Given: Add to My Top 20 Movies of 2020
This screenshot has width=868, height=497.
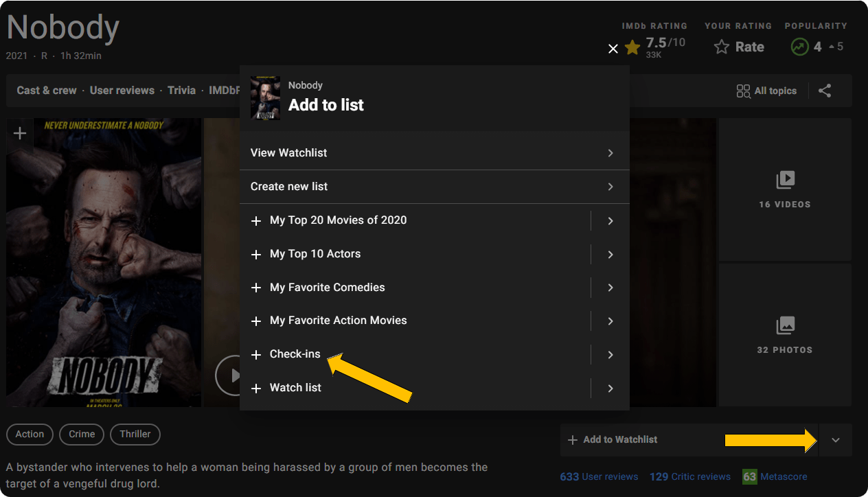Looking at the screenshot, I should (x=256, y=221).
